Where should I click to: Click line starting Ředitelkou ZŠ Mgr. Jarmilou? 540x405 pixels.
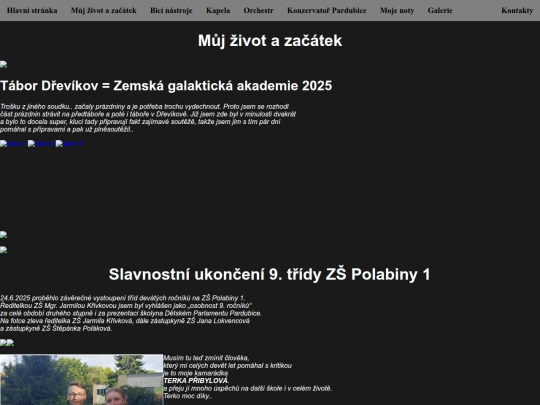pos(126,305)
